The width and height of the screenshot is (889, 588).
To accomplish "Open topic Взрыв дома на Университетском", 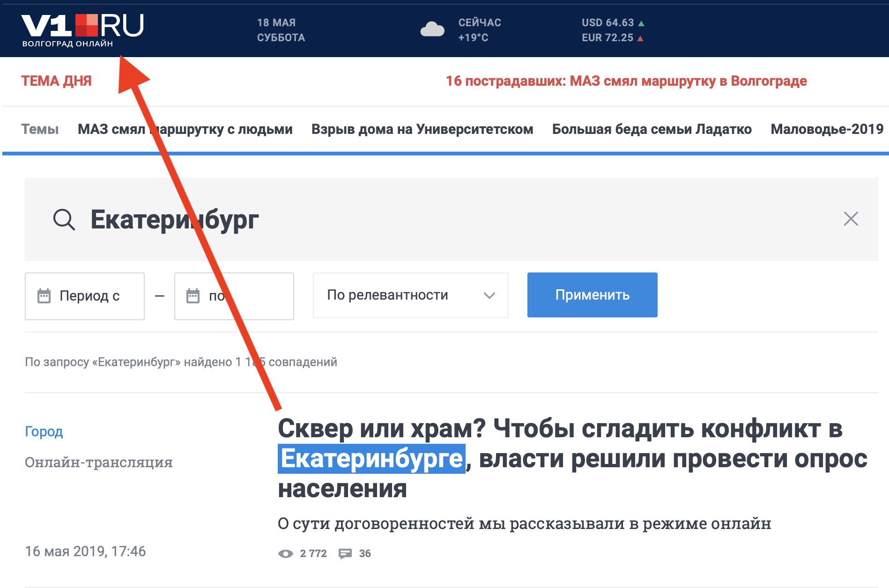I will tap(422, 129).
